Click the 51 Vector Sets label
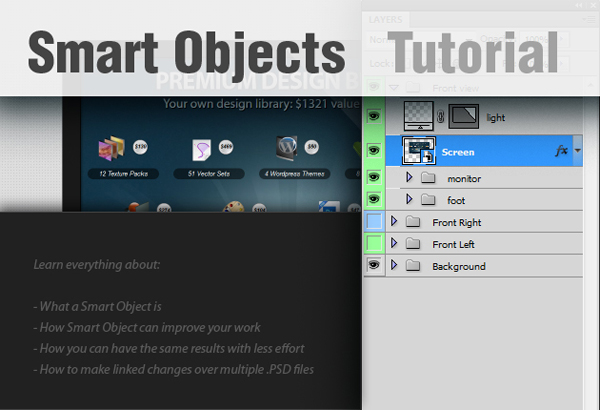 click(x=209, y=174)
